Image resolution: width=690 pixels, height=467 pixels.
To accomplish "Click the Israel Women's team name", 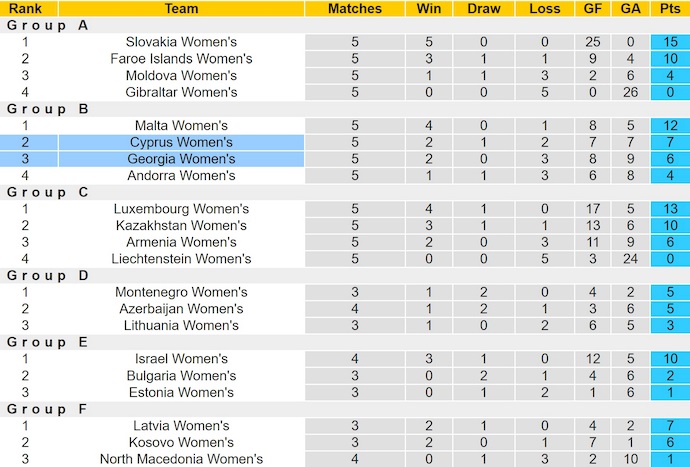I will tap(181, 359).
